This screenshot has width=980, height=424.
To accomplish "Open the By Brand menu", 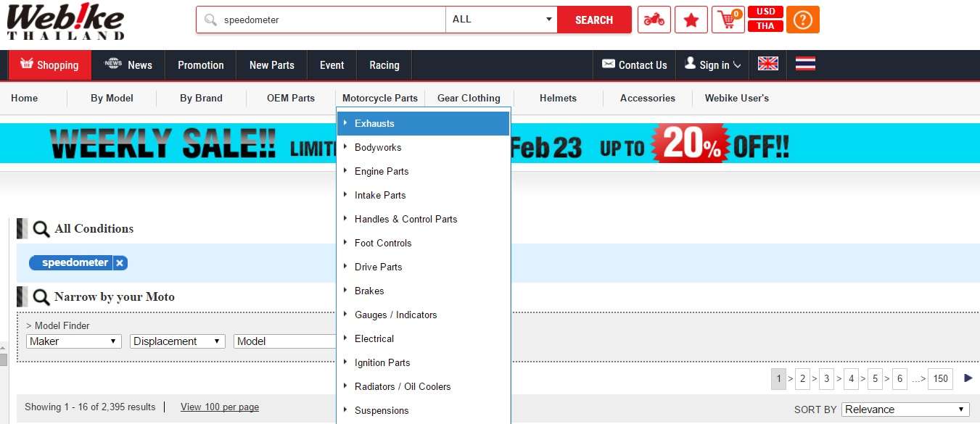I will click(x=201, y=98).
